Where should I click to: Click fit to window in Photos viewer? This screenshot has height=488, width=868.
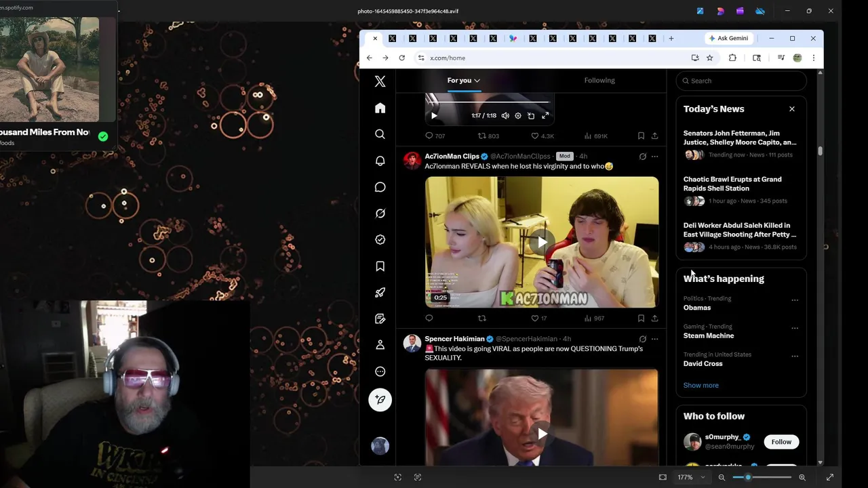click(x=663, y=477)
